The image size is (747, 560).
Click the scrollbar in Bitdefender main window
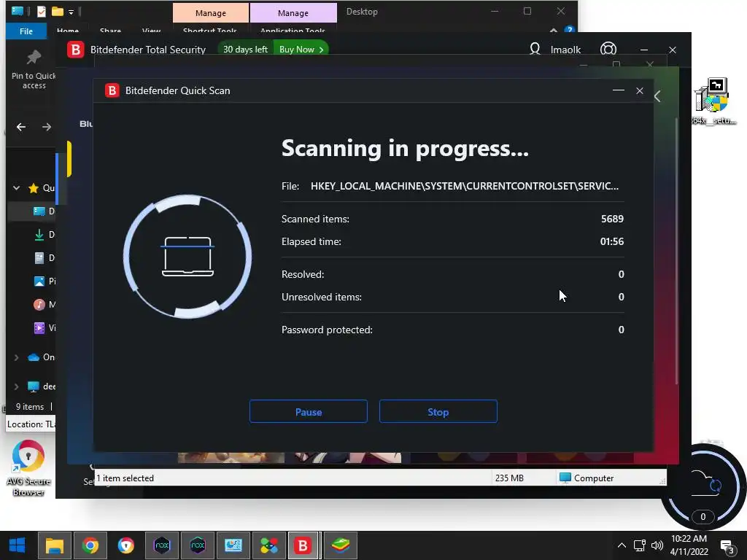676,250
